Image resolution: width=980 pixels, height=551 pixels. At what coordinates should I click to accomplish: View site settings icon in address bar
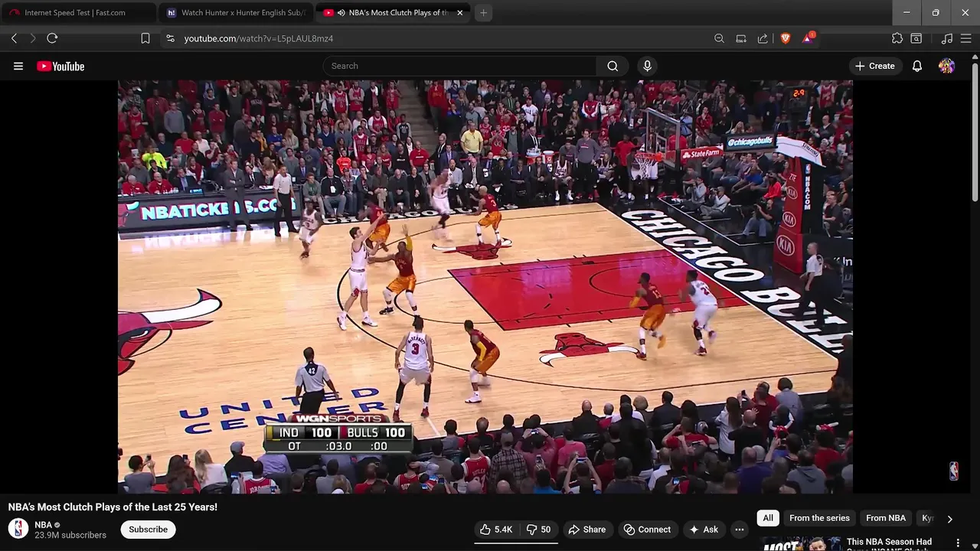[x=170, y=38]
